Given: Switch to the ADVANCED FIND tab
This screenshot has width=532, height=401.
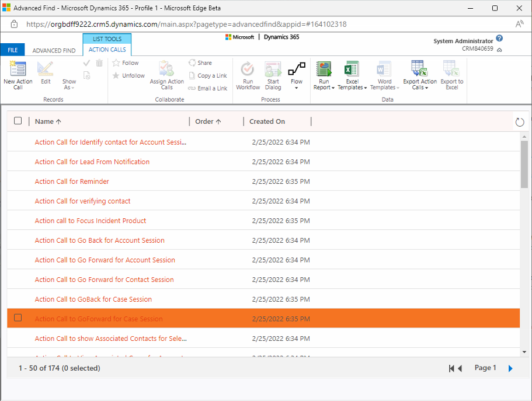Looking at the screenshot, I should [54, 51].
